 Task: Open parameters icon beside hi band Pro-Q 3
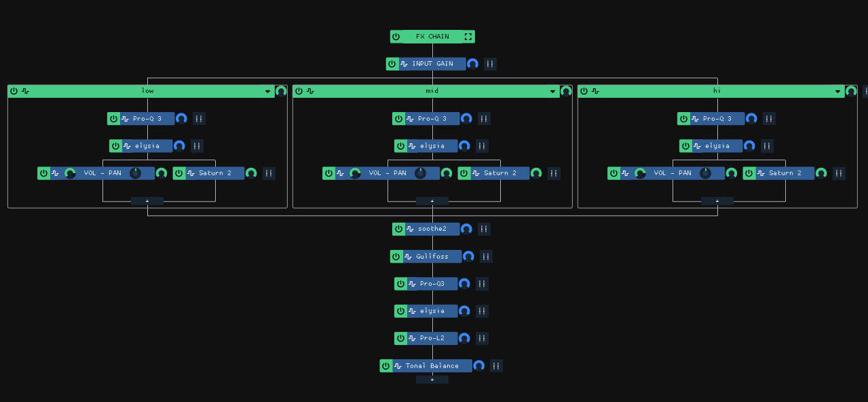[769, 119]
